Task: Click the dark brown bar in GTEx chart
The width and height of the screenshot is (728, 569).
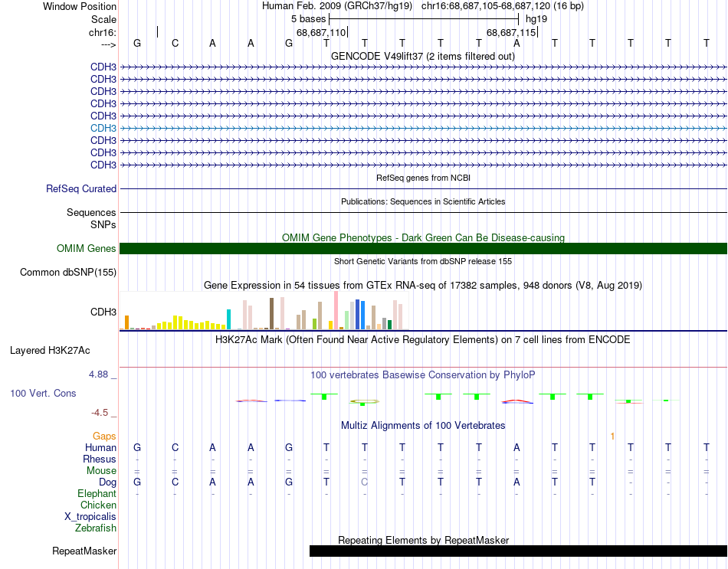Action: click(x=271, y=314)
